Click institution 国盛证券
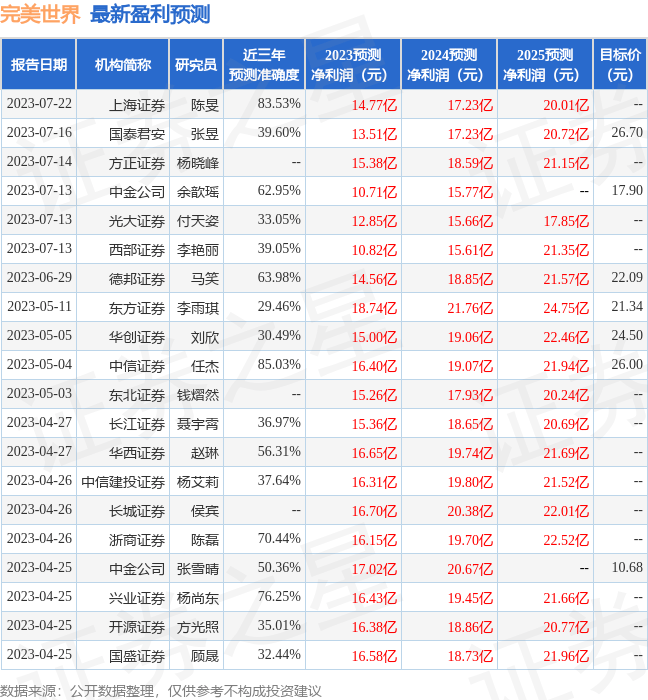 [137, 656]
